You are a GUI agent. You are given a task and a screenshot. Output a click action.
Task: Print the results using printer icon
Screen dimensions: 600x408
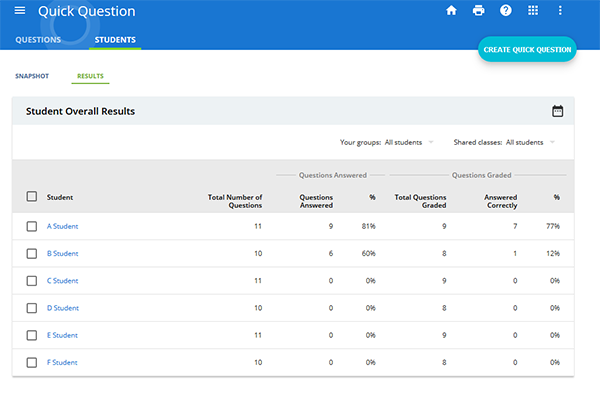pyautogui.click(x=478, y=11)
